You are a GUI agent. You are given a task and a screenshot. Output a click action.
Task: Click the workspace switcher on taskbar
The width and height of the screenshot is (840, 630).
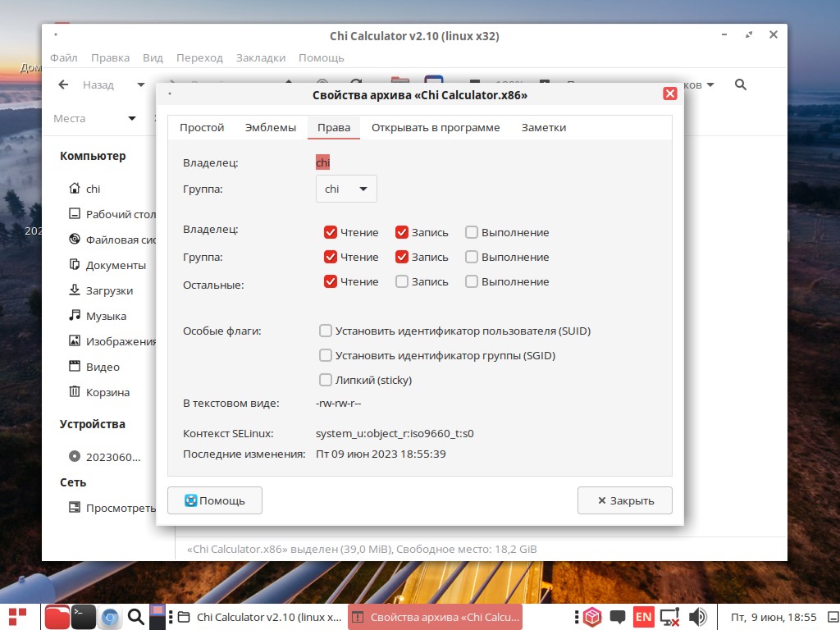tap(157, 617)
